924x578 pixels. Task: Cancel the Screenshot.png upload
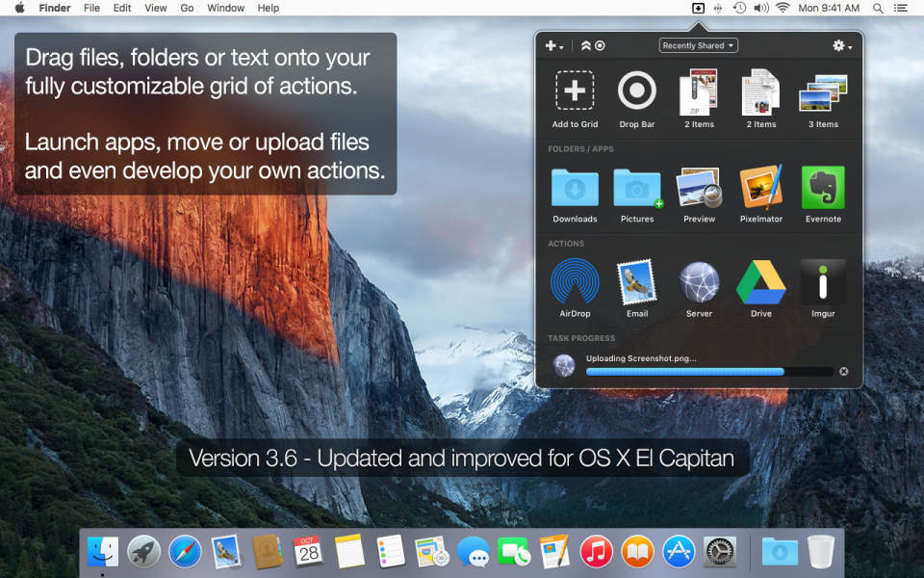tap(844, 371)
